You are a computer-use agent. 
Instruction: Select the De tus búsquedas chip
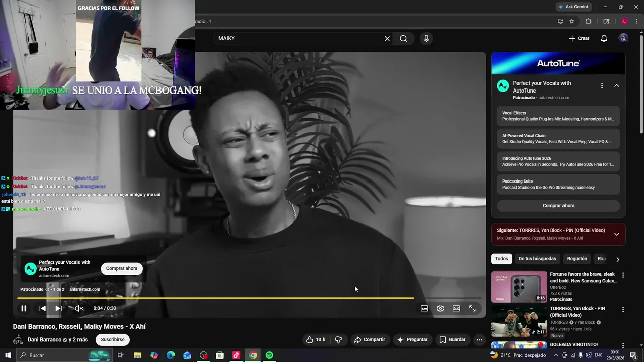537,259
